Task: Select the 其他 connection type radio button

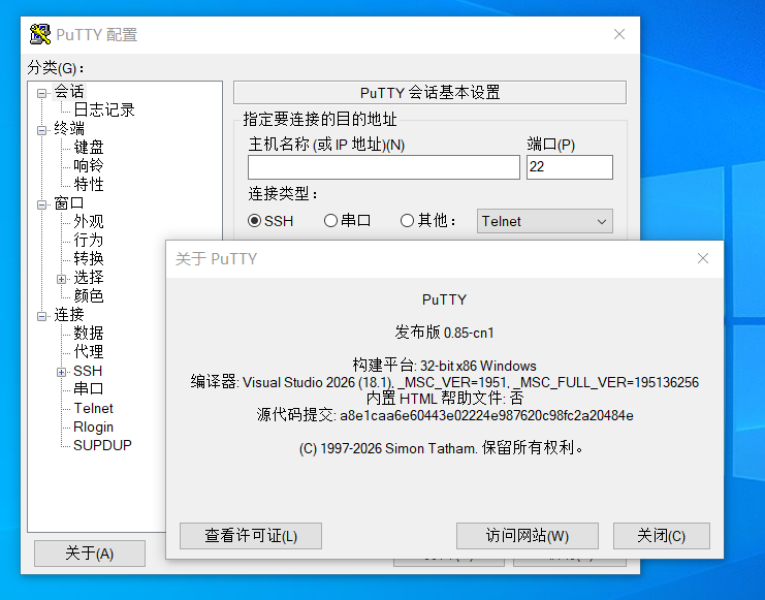Action: pos(407,221)
